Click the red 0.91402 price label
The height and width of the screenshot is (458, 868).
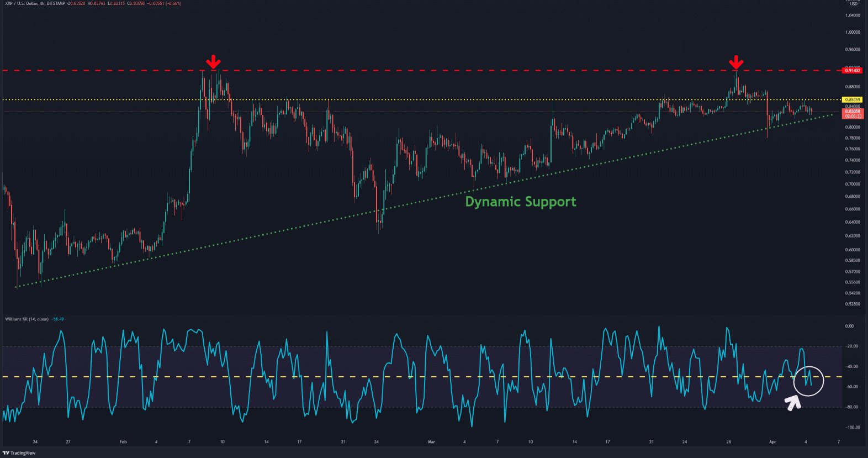pyautogui.click(x=852, y=71)
